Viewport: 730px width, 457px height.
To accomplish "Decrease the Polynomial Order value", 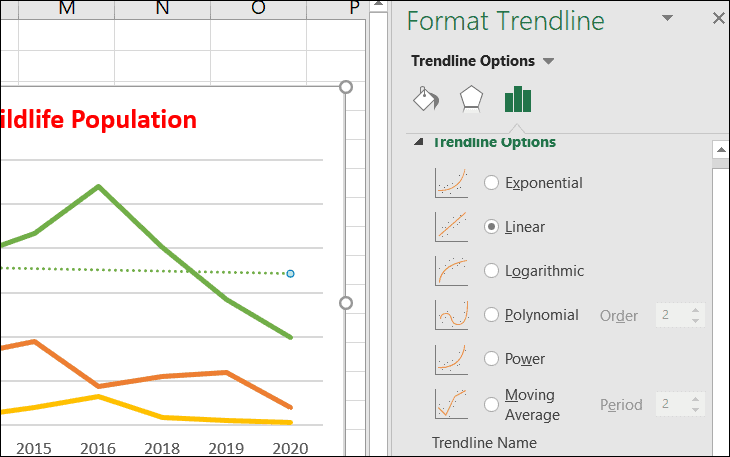I will pos(695,321).
